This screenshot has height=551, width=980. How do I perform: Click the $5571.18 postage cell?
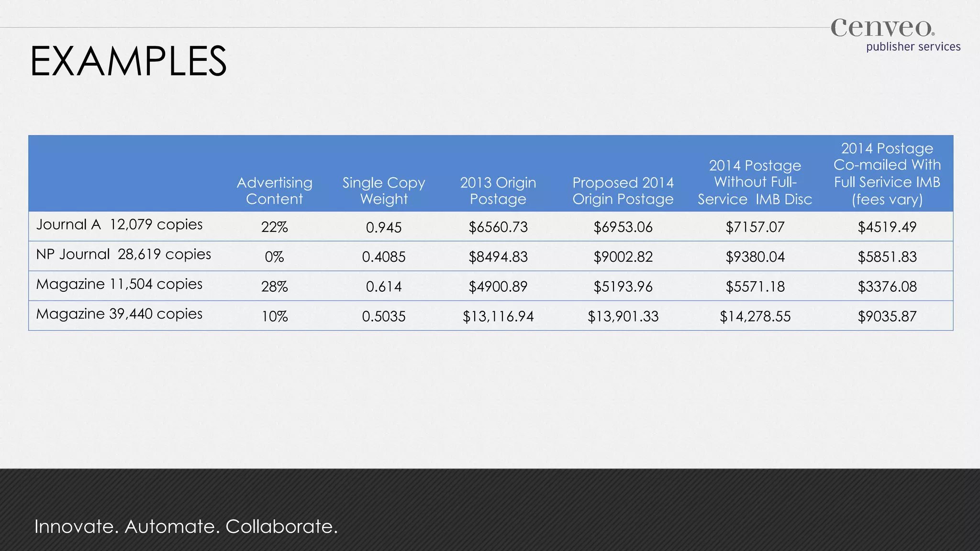coord(755,287)
